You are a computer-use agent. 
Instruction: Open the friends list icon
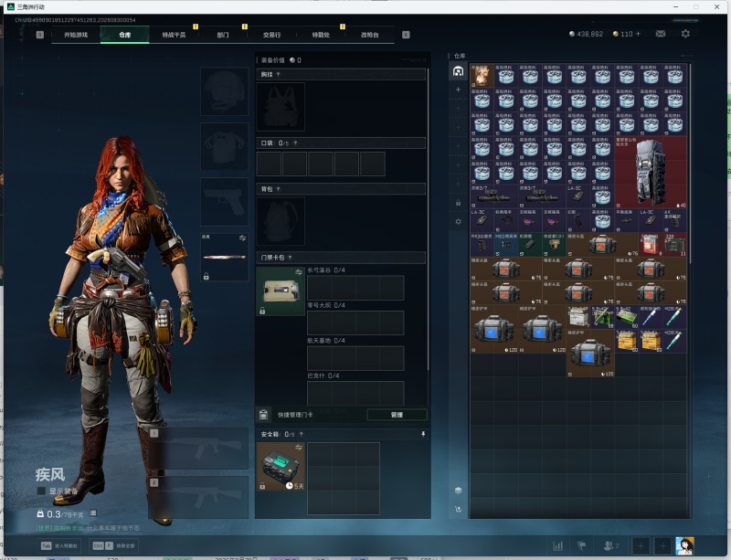610,545
